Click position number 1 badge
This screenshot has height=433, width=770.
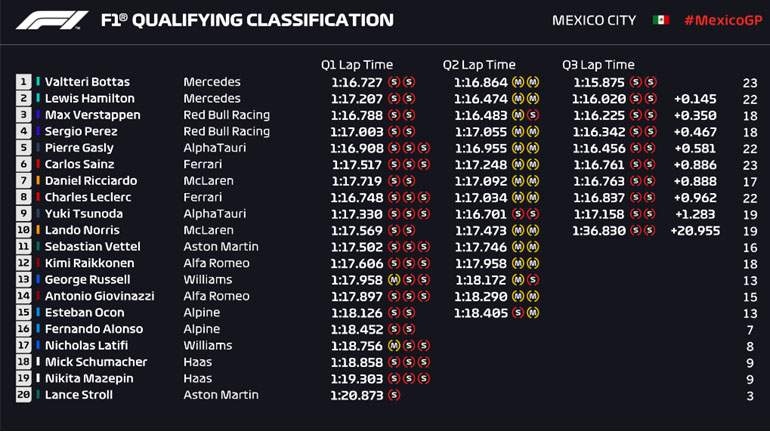pyautogui.click(x=23, y=82)
